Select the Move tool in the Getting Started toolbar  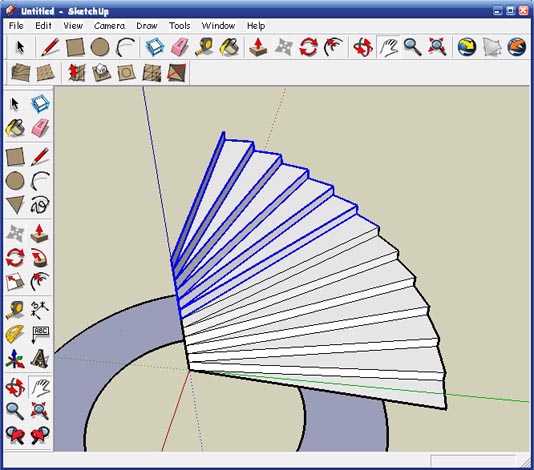pos(284,47)
